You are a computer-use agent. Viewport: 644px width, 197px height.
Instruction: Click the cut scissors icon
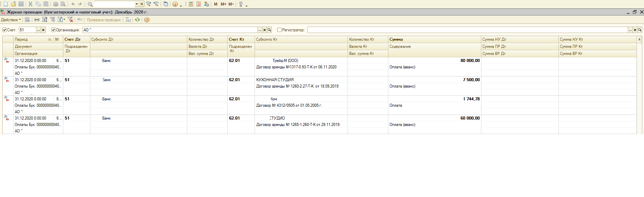coord(30,4)
